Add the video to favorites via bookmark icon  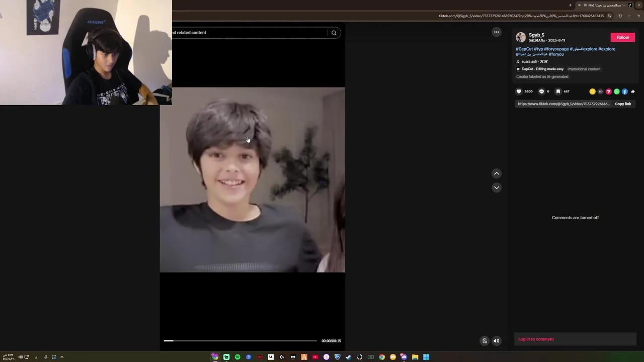pyautogui.click(x=558, y=91)
